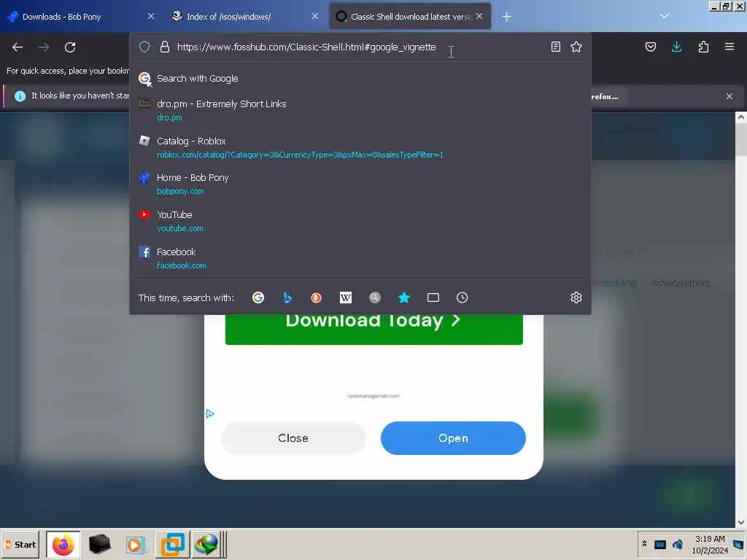Click the Close button on ad
Viewport: 747px width, 560px height.
(293, 438)
